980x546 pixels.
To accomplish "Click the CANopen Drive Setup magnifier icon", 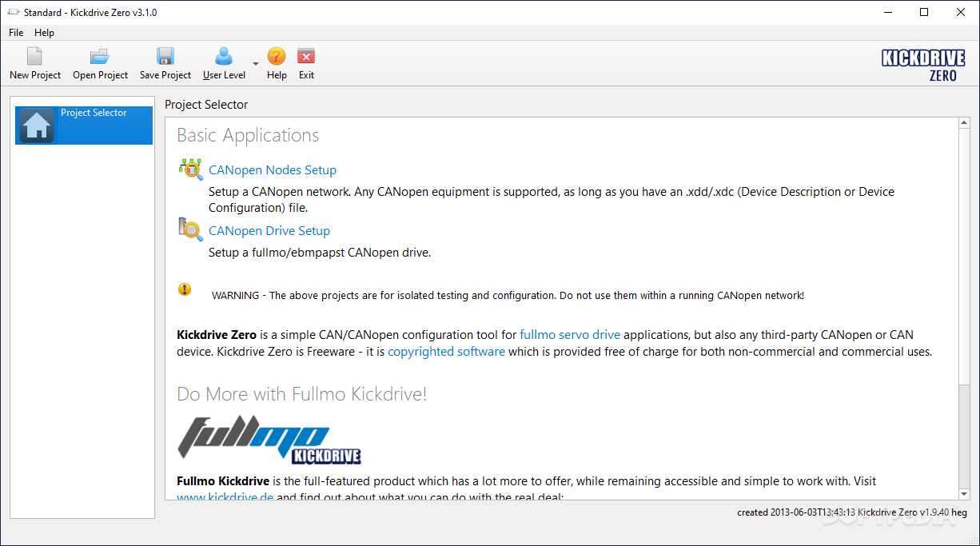I will click(190, 229).
